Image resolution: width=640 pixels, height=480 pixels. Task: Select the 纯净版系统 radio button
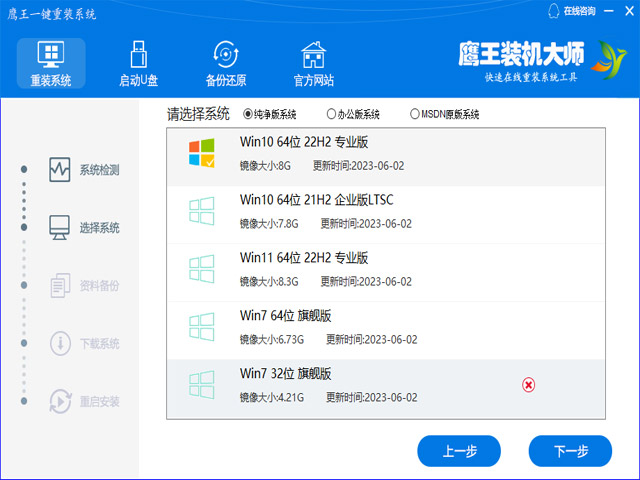[x=247, y=114]
